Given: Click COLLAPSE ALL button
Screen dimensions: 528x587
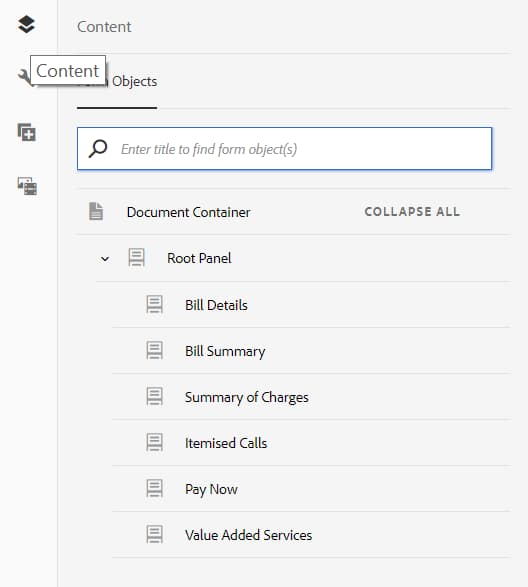Looking at the screenshot, I should [412, 212].
